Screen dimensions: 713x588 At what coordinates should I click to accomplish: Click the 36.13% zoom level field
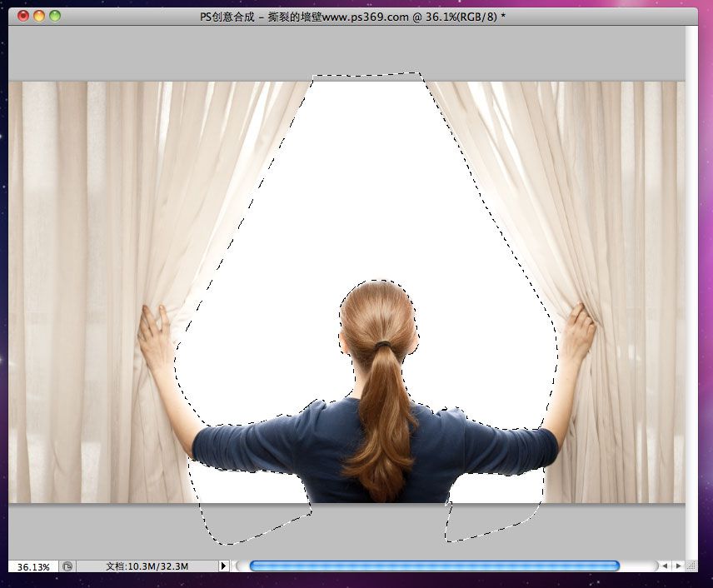[33, 566]
